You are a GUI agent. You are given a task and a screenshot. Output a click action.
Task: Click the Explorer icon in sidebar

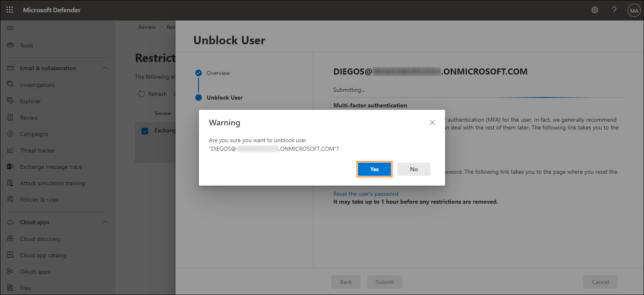10,101
